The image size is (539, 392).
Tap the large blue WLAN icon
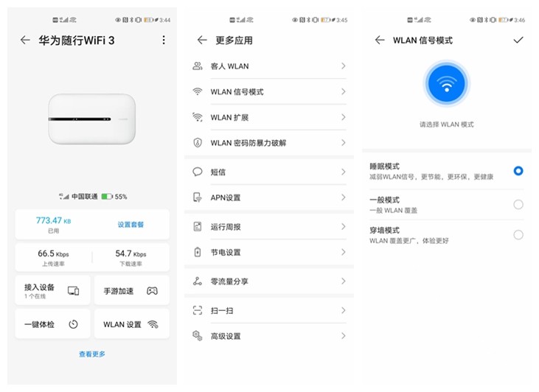(447, 83)
